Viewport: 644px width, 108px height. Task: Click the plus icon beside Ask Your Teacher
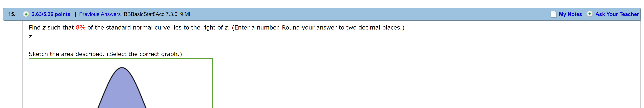[590, 14]
